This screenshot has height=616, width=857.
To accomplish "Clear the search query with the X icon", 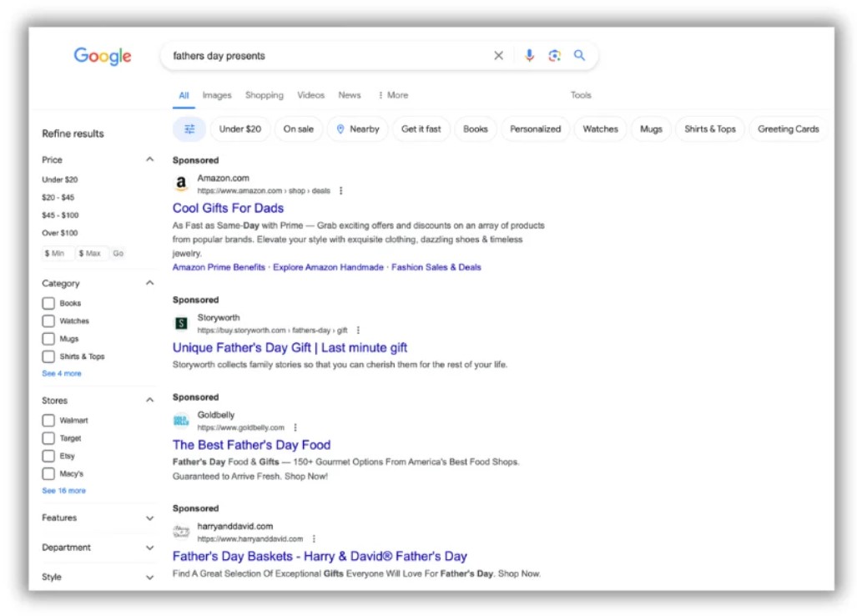I will (498, 55).
